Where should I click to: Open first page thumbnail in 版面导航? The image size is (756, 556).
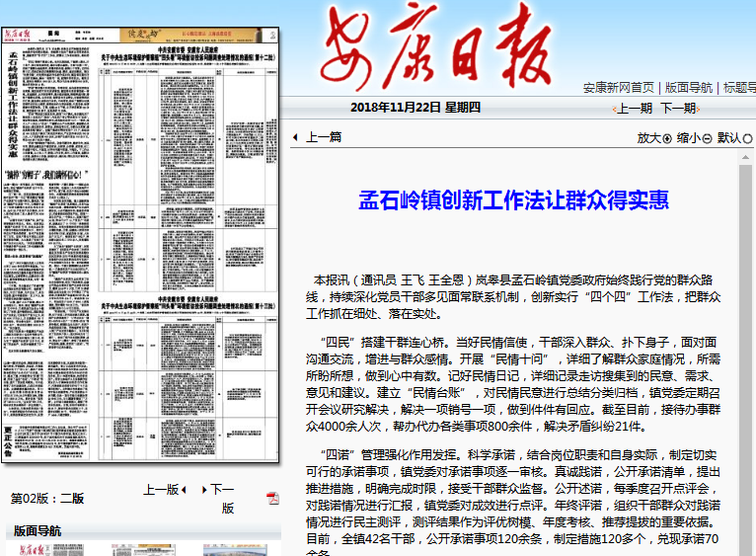click(x=51, y=550)
